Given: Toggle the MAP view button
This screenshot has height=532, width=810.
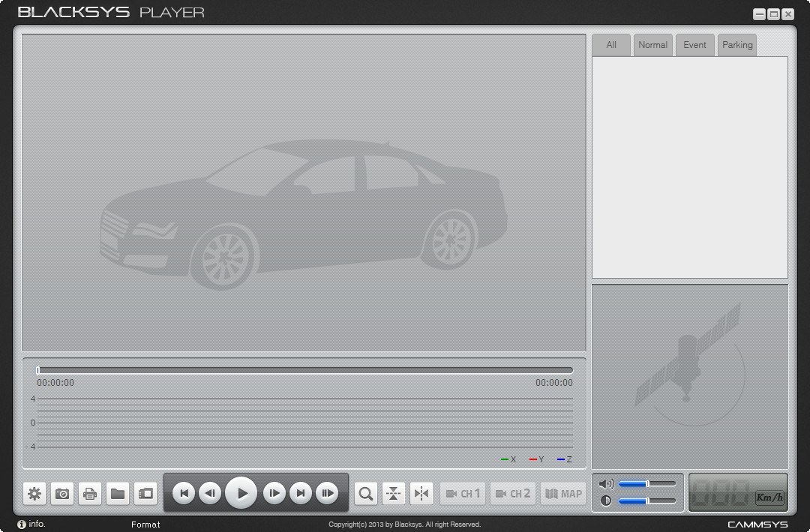Looking at the screenshot, I should tap(563, 494).
